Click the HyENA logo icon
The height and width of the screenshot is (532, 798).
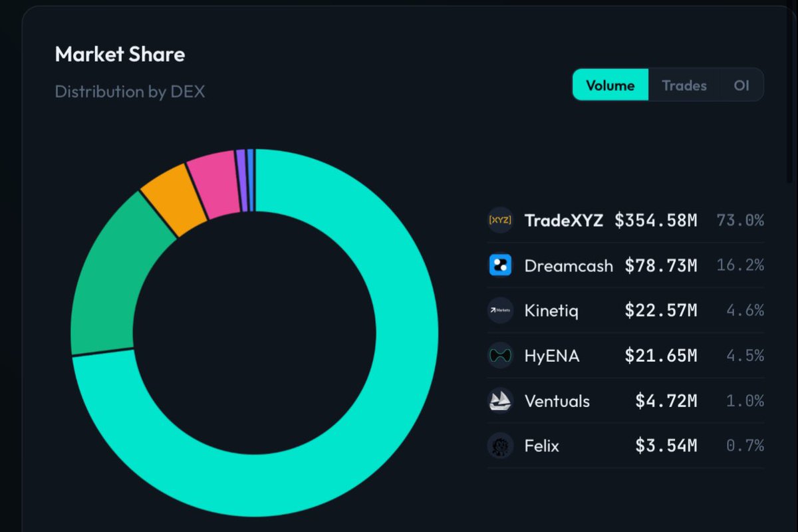click(500, 356)
